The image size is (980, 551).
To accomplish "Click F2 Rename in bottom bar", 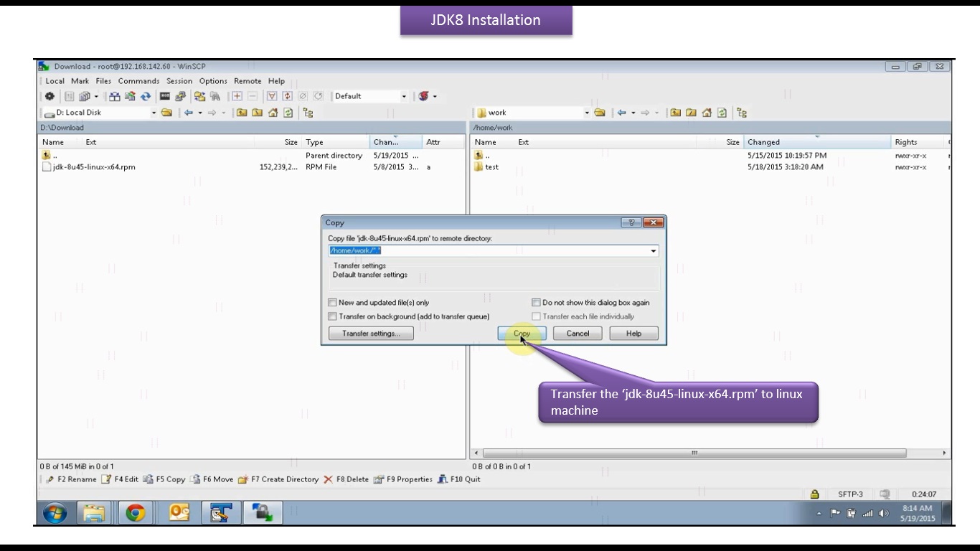I will pyautogui.click(x=71, y=479).
